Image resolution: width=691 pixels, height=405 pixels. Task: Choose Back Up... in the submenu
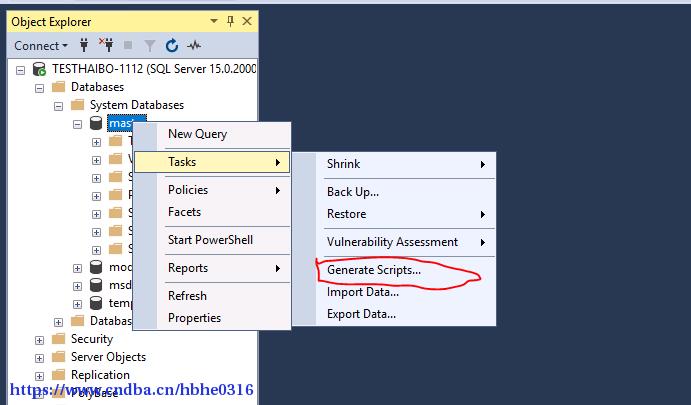tap(353, 192)
